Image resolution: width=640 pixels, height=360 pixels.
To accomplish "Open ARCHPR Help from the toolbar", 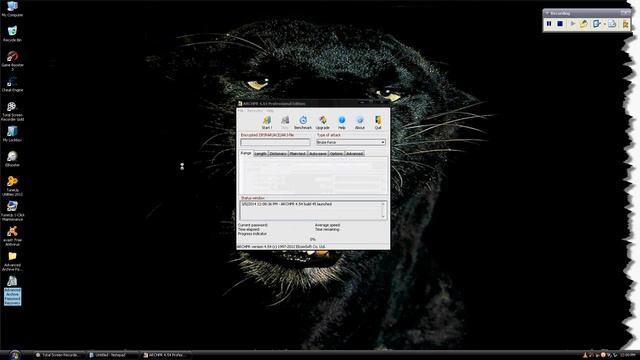I will (342, 122).
